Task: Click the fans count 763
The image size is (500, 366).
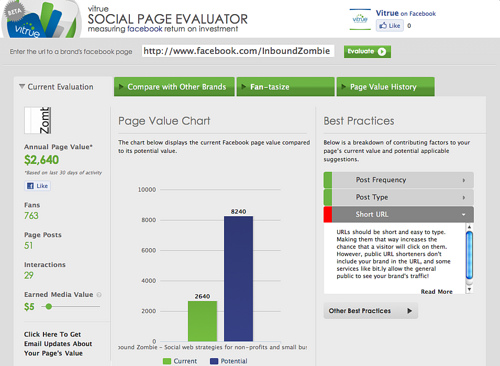Action: pos(31,216)
